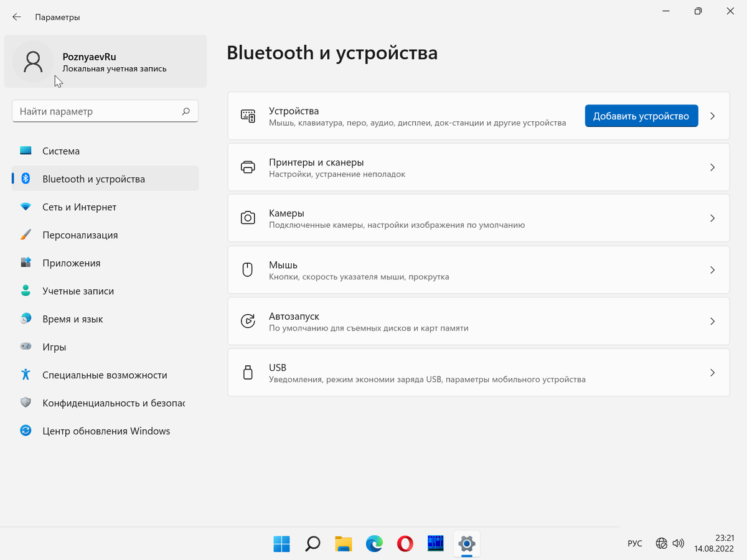Open taskbar Search magnifier
This screenshot has height=560, width=747.
(x=312, y=544)
